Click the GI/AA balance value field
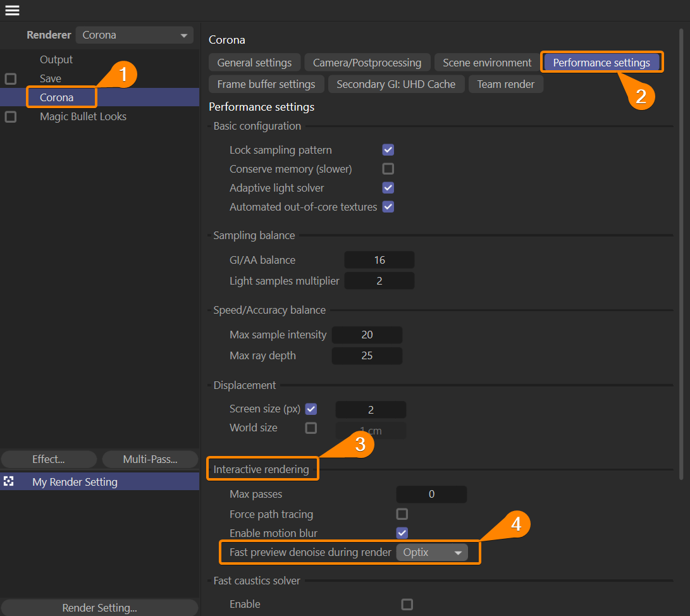Image resolution: width=690 pixels, height=616 pixels. pyautogui.click(x=379, y=260)
